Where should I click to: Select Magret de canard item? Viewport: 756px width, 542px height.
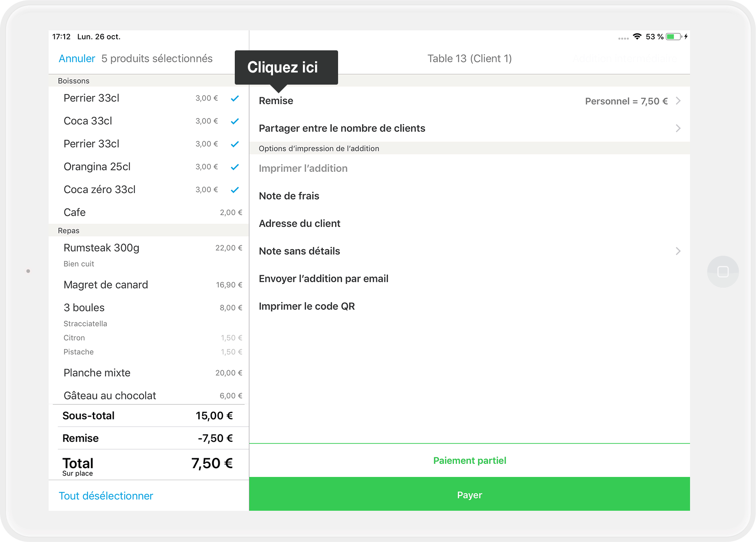(x=149, y=285)
